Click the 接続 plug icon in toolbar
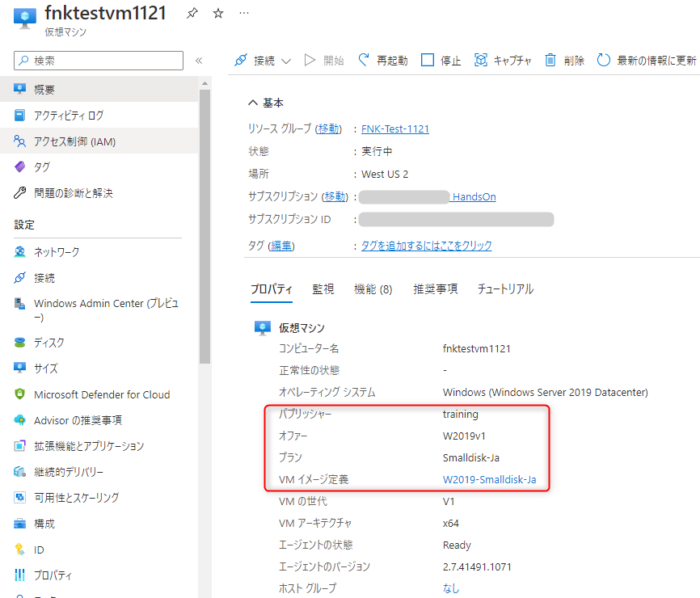This screenshot has height=598, width=700. pyautogui.click(x=241, y=61)
